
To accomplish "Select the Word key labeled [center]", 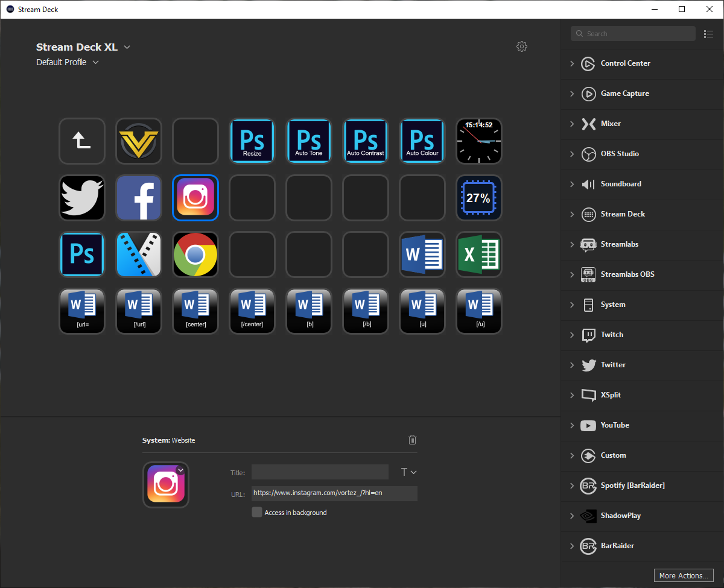I will point(195,311).
